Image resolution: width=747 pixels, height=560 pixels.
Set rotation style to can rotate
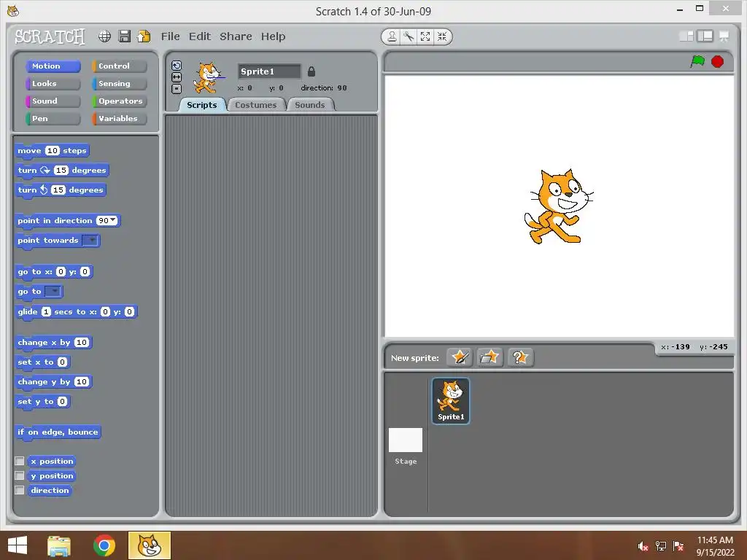pyautogui.click(x=177, y=66)
